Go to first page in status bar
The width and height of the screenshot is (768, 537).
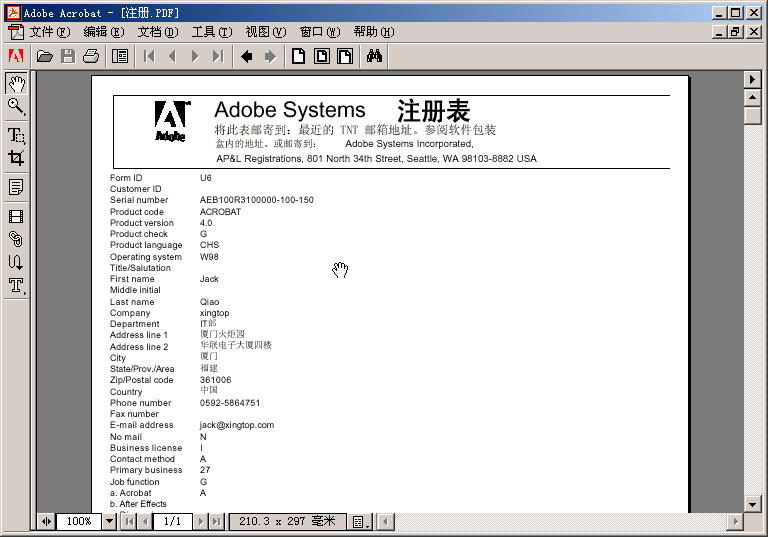click(x=129, y=521)
